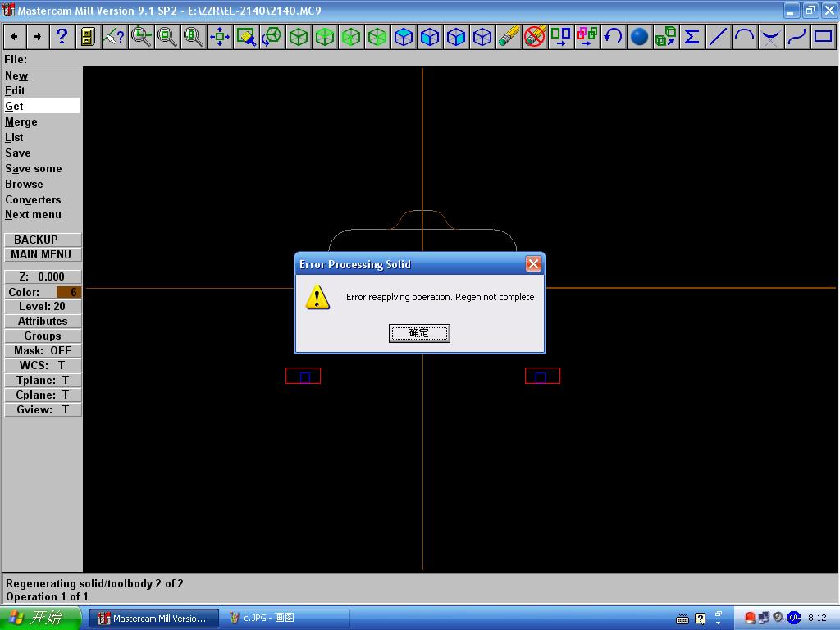Click the next toolbar page right arrow

38,37
